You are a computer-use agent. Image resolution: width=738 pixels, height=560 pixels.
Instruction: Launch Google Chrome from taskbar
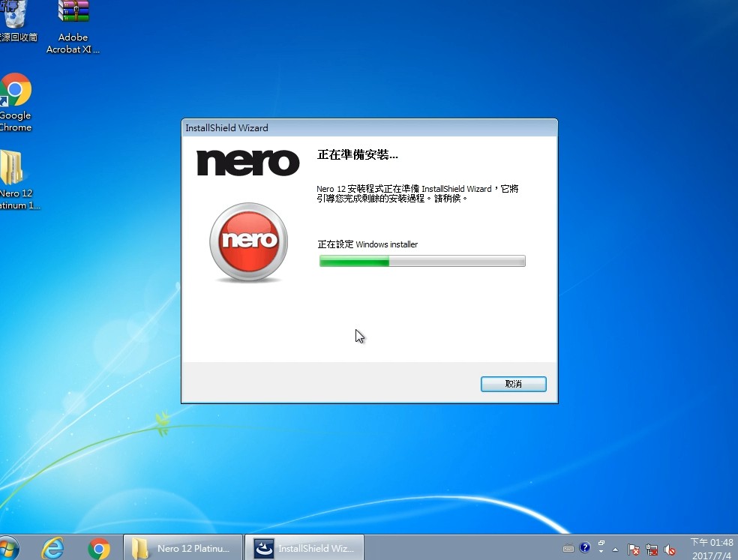99,549
